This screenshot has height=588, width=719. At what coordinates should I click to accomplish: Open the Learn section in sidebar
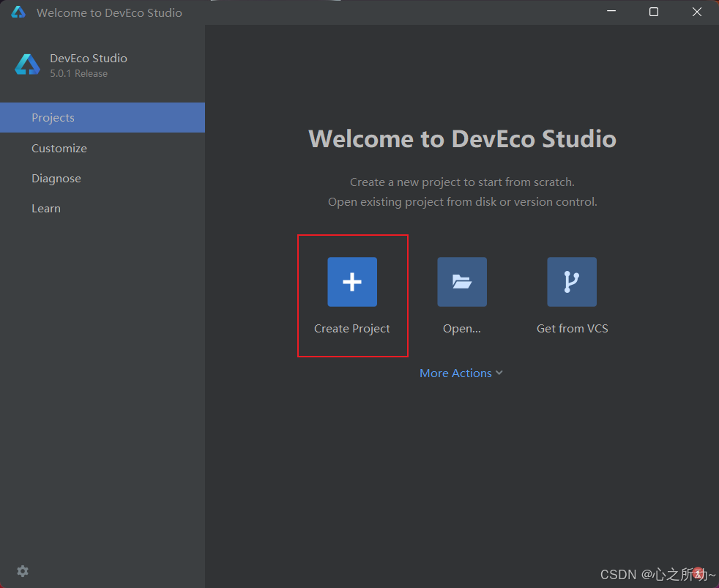(46, 208)
